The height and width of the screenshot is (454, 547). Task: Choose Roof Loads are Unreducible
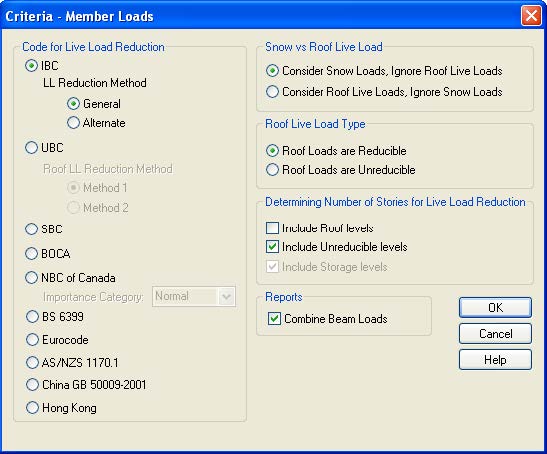[272, 170]
